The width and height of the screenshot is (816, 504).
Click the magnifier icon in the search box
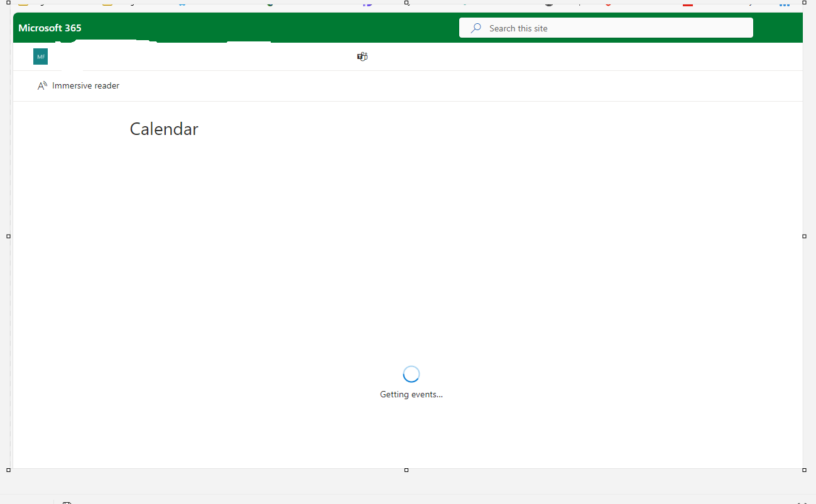pyautogui.click(x=476, y=28)
